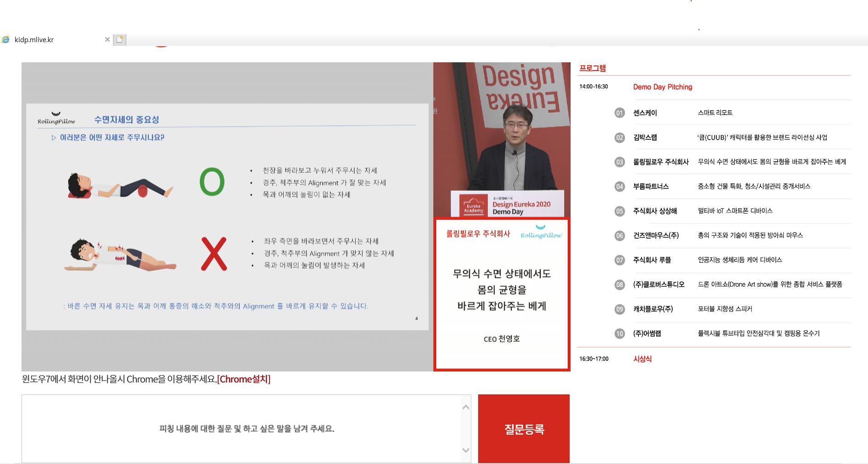Click the 인공지능 생체리듬 케어 디바이스 description
The height and width of the screenshot is (464, 868).
tap(740, 260)
